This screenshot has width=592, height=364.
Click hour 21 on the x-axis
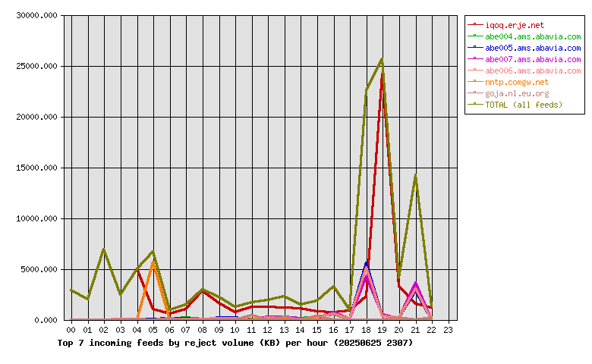click(415, 330)
